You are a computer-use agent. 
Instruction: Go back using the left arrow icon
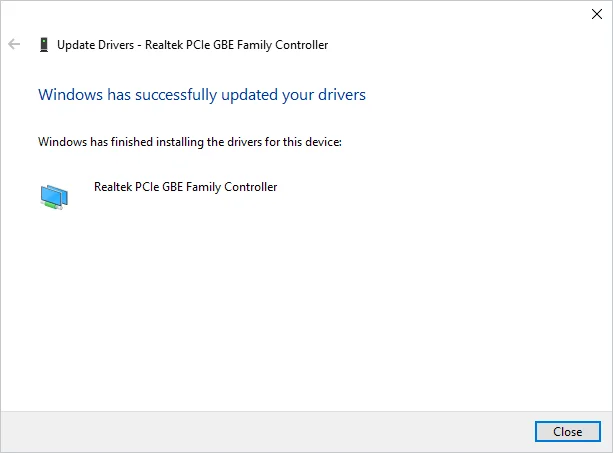coord(14,44)
